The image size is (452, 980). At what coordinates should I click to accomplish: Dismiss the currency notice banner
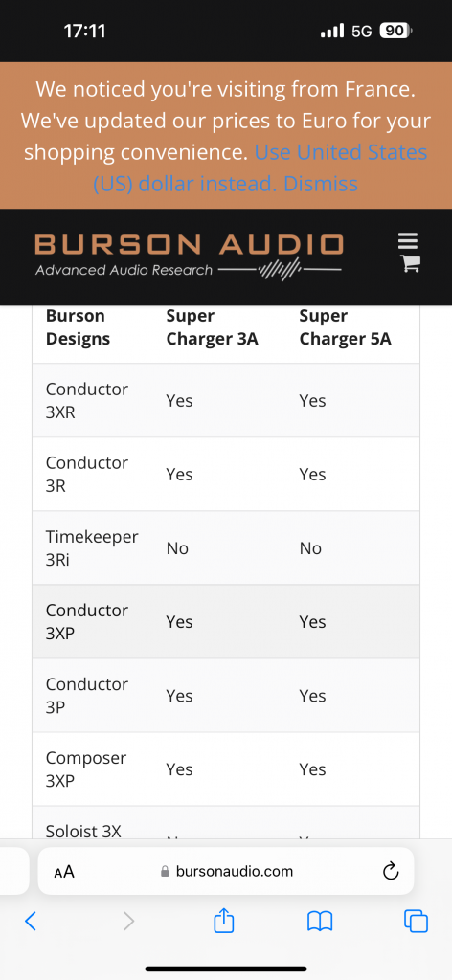click(x=321, y=184)
